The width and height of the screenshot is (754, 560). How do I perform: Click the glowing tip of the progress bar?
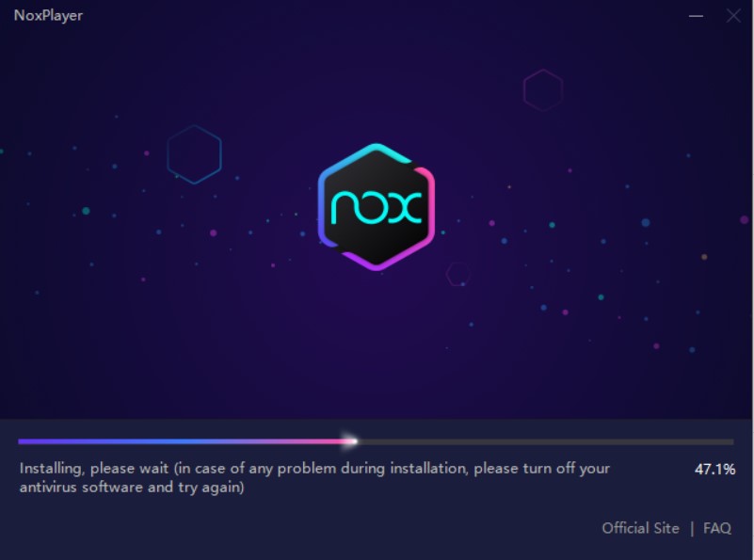pos(349,441)
